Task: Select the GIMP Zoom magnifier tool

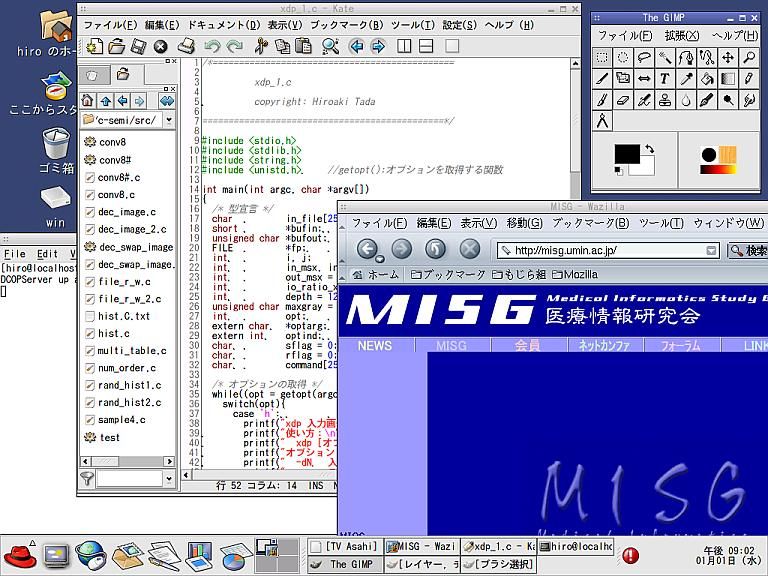Action: 749,58
